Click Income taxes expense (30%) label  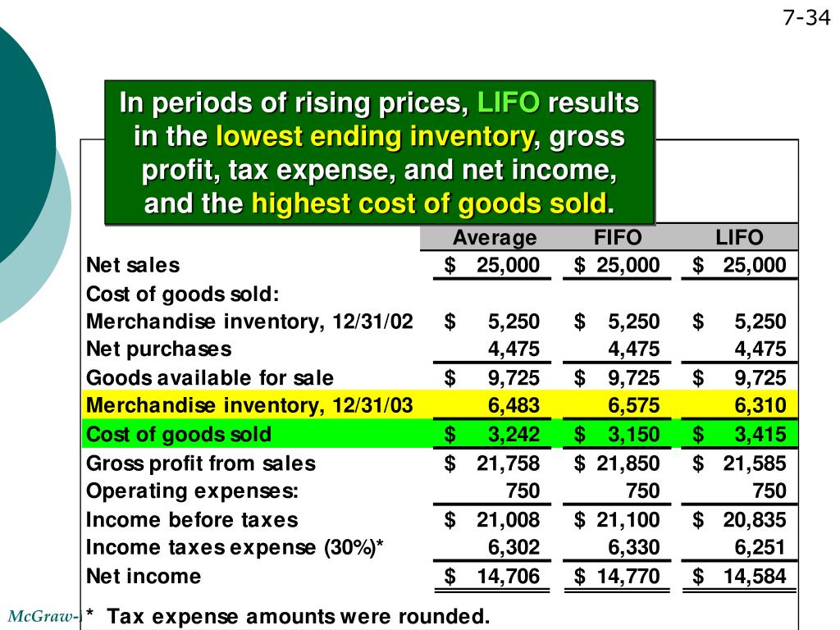pyautogui.click(x=235, y=547)
